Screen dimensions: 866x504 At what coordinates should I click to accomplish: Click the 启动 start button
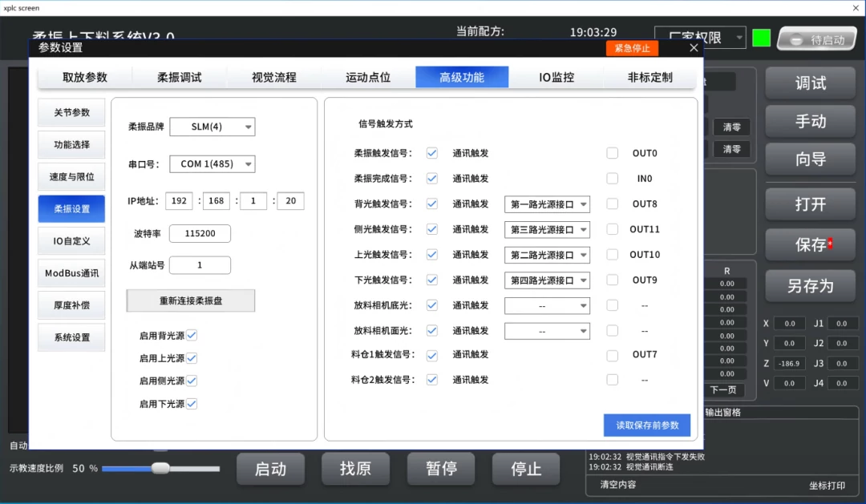[271, 470]
